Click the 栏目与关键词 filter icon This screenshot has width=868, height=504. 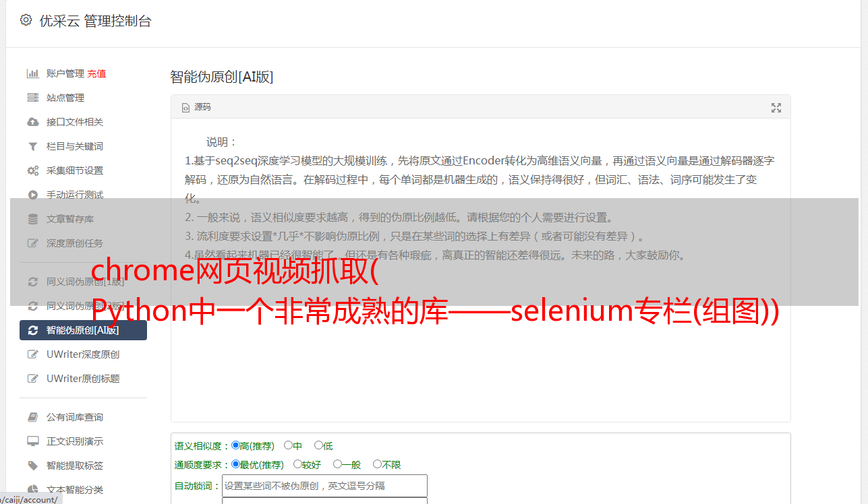point(32,146)
